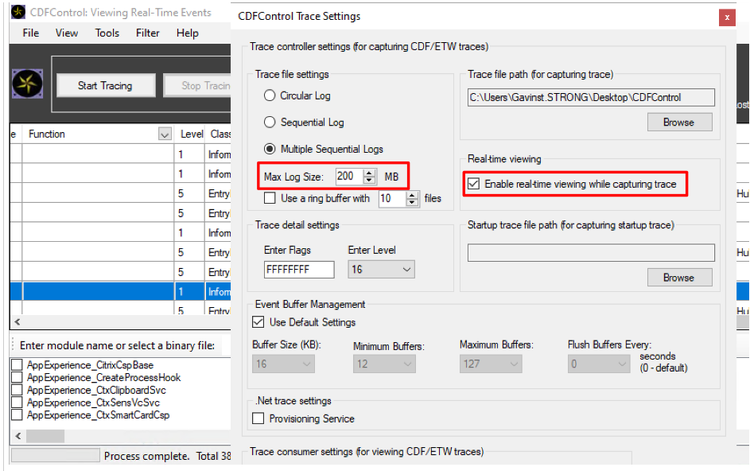Click the event list scroll-left arrow
The width and height of the screenshot is (750, 471).
click(x=18, y=322)
